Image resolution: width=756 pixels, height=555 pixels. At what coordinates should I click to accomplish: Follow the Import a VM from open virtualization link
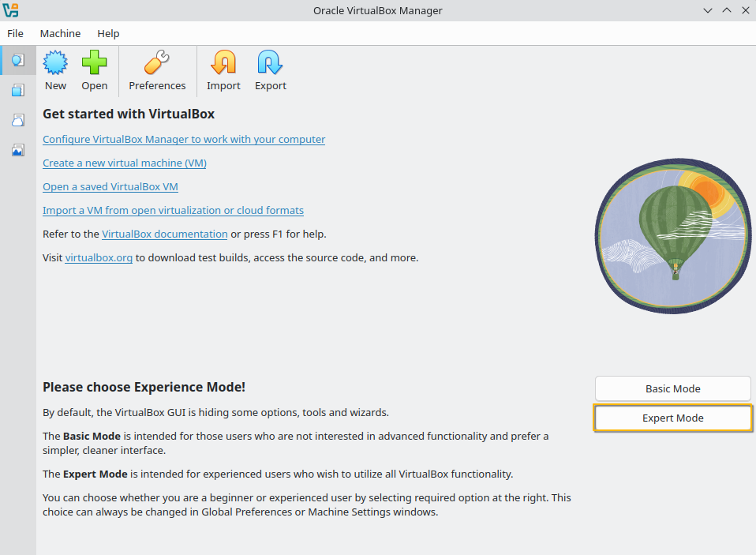(173, 210)
